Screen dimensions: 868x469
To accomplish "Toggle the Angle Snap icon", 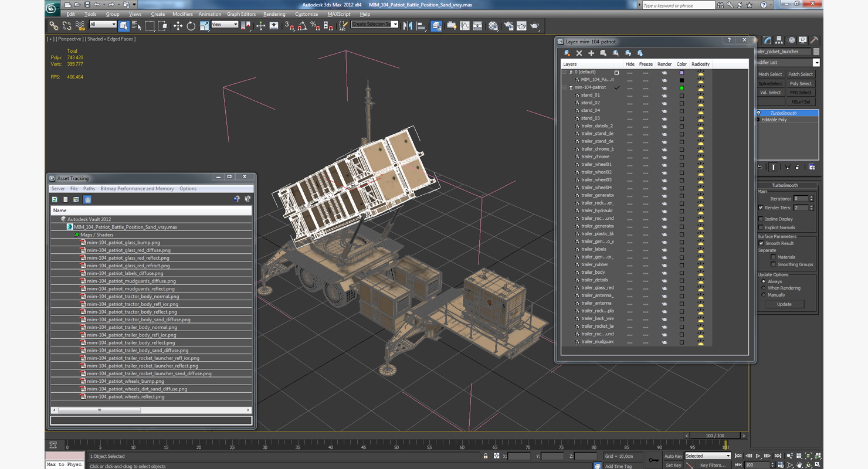I will 302,26.
